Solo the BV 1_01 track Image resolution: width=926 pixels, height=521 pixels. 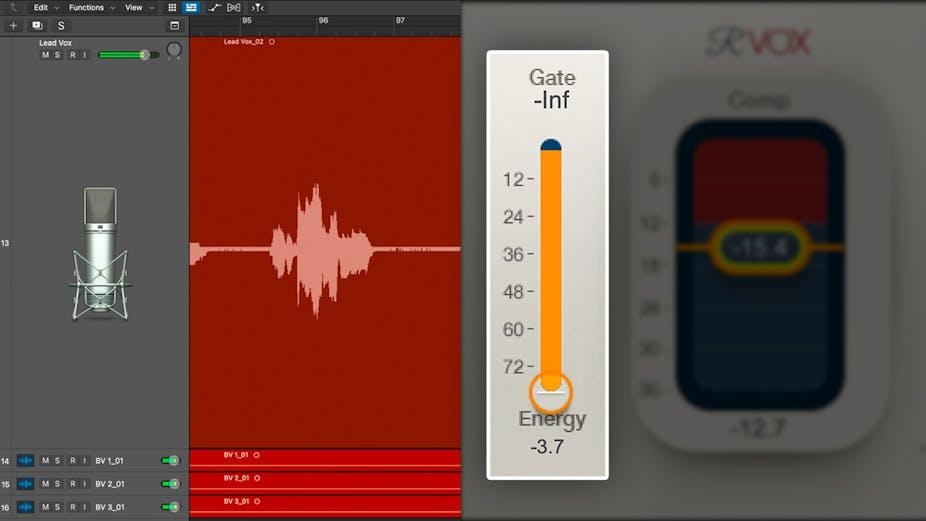pos(58,461)
